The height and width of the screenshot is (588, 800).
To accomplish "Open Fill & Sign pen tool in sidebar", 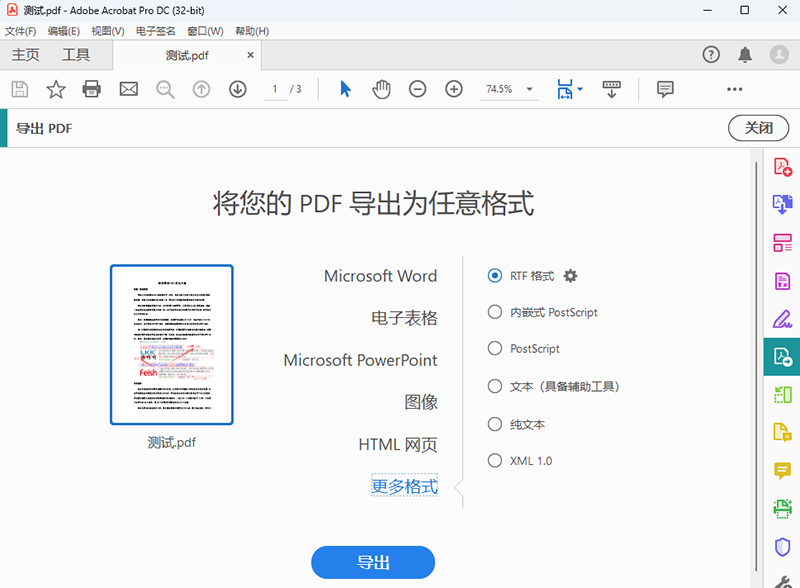I will point(783,319).
